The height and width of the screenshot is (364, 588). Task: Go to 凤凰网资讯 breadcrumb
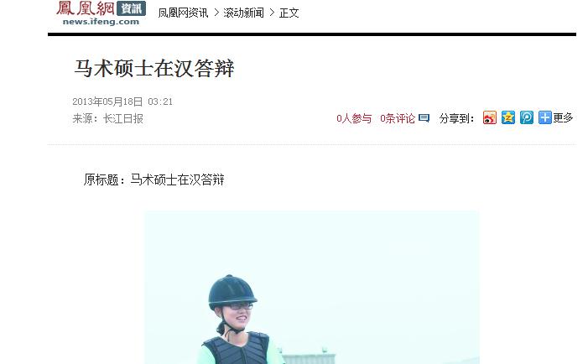click(x=183, y=13)
